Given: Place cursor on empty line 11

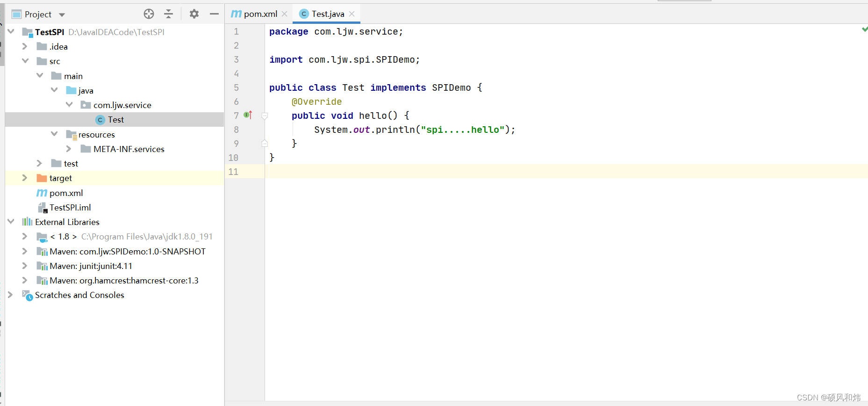Looking at the screenshot, I should coord(566,172).
